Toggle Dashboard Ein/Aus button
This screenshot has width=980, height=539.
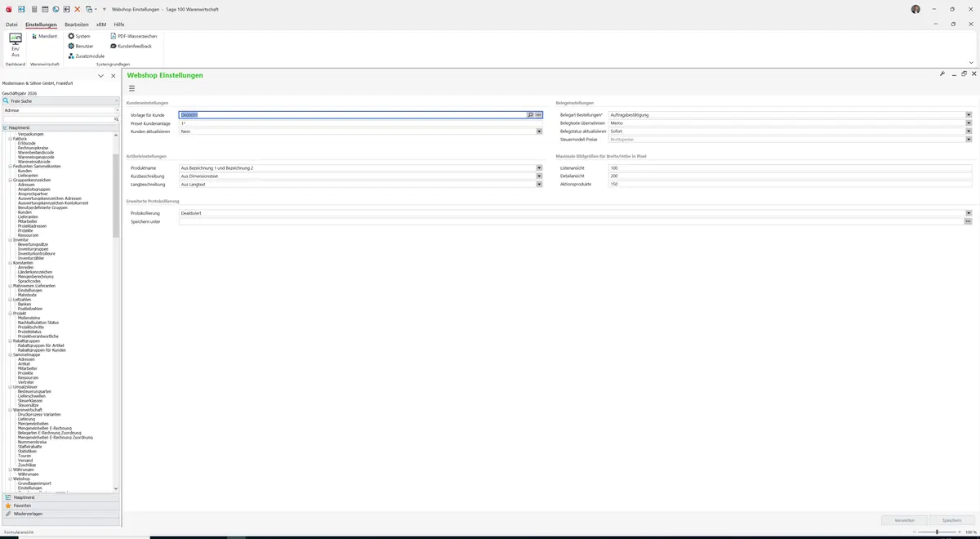coord(15,45)
